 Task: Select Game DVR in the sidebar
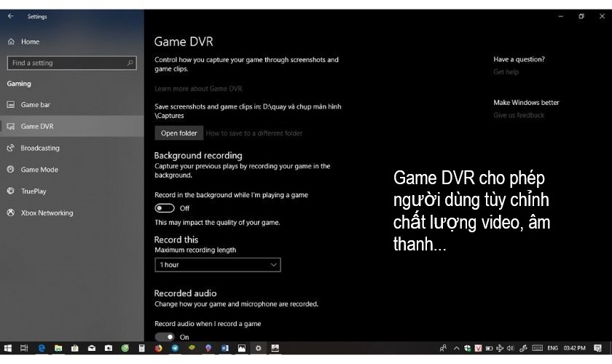(x=36, y=127)
